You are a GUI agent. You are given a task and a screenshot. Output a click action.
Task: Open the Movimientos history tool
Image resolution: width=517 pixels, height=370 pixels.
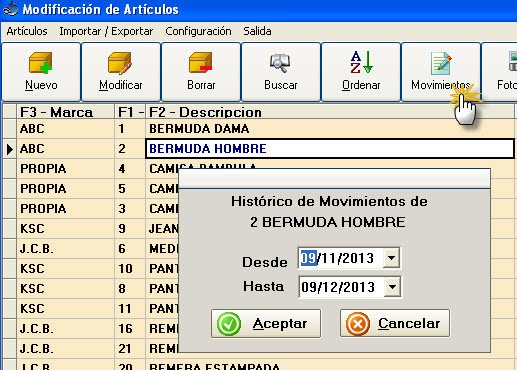[441, 72]
